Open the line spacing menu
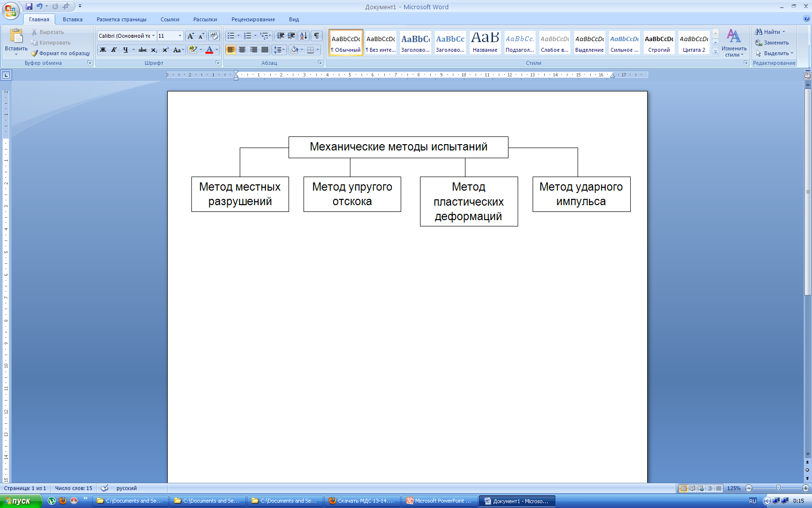The height and width of the screenshot is (508, 812). click(x=280, y=50)
